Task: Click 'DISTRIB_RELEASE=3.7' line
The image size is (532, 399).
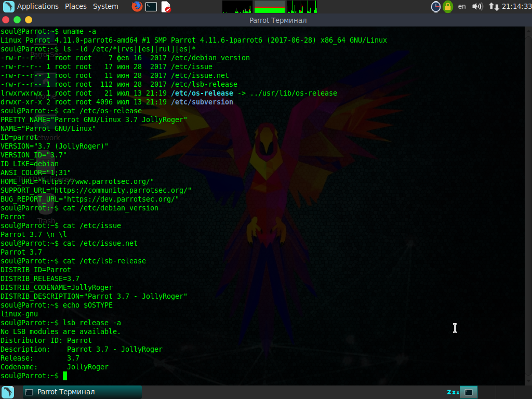Action: (39, 278)
